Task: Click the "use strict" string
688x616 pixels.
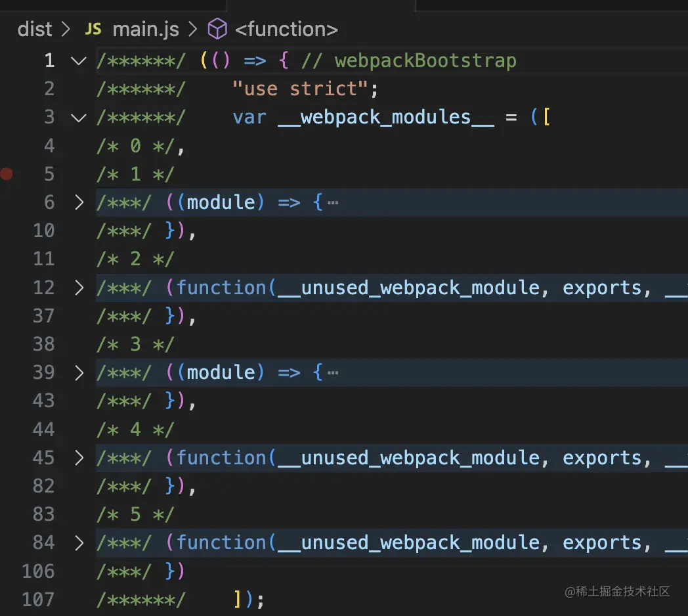Action: click(300, 89)
